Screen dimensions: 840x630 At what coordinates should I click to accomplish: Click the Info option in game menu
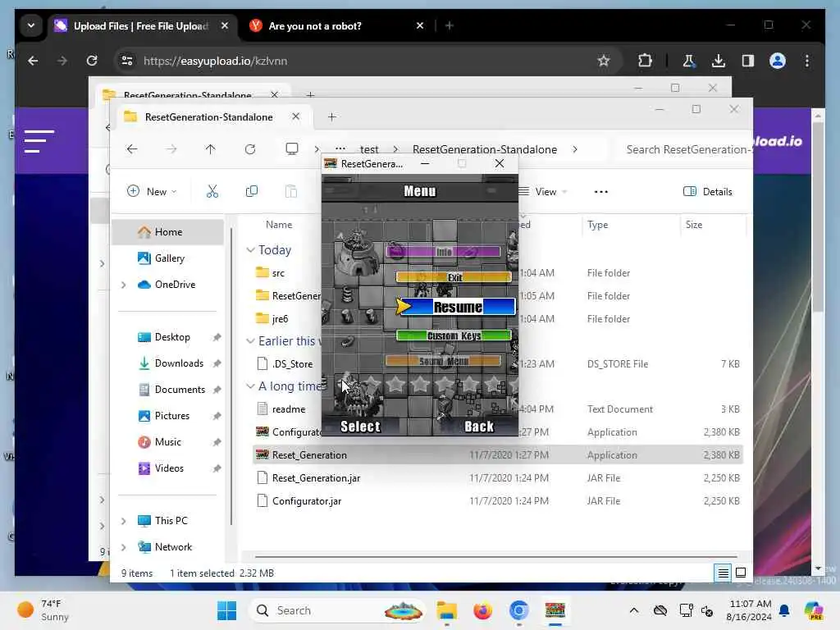click(x=443, y=252)
